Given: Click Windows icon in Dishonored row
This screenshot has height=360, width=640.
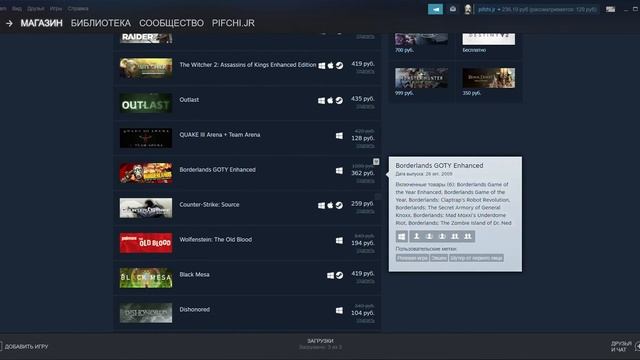Looking at the screenshot, I should [x=339, y=311].
